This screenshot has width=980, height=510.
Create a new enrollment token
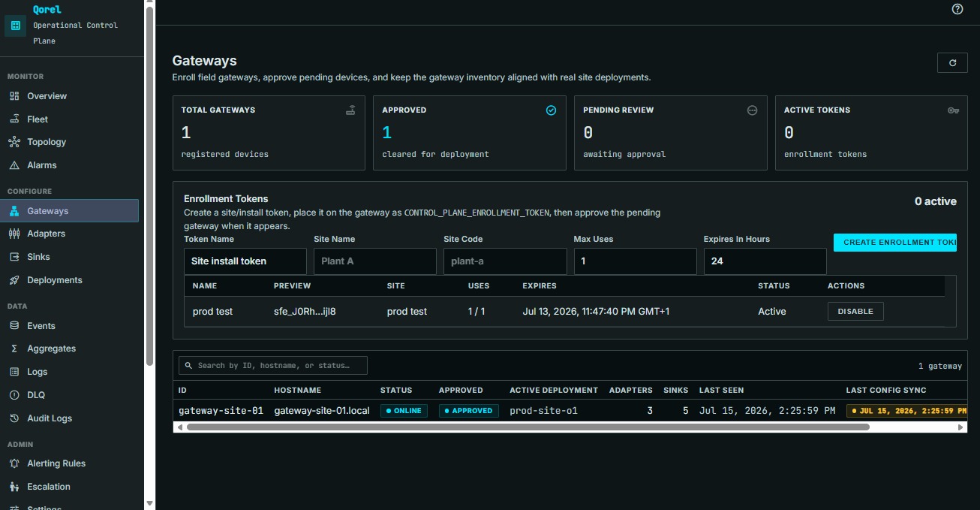895,243
